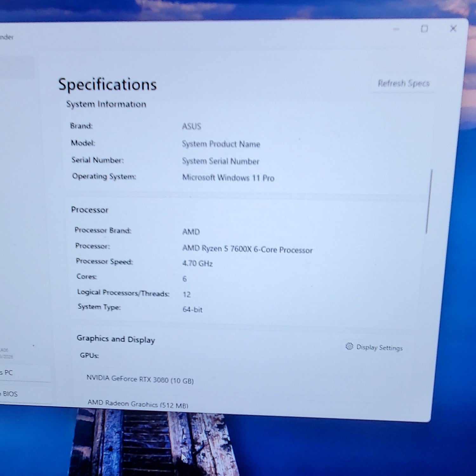Click 'AMD Ryzen 5 7600X 6-Core Processor'
This screenshot has height=476, width=476.
tap(248, 249)
